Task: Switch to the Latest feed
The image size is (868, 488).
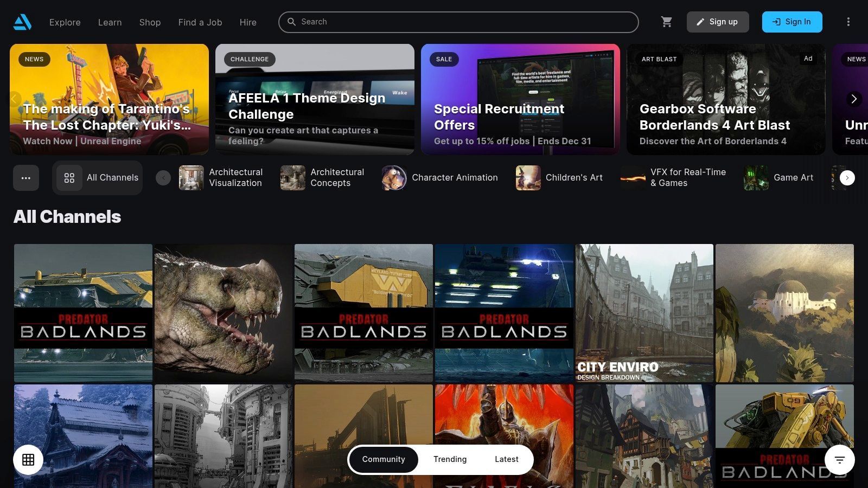Action: point(506,460)
